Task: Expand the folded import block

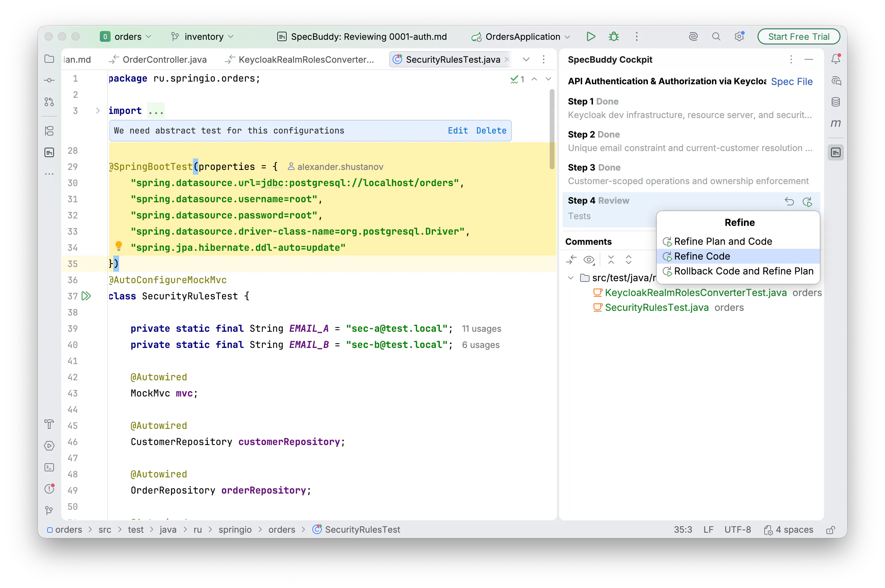Action: tap(97, 111)
